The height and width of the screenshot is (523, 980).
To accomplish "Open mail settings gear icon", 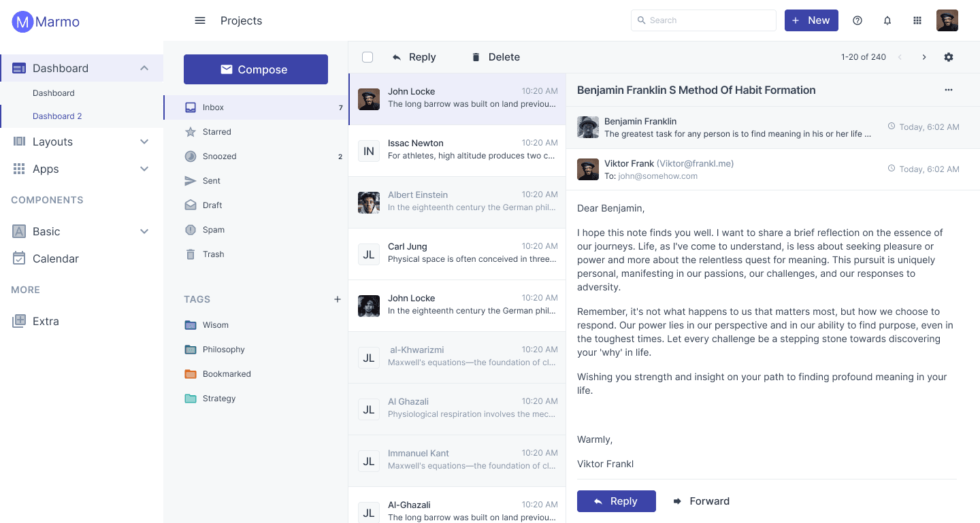I will click(x=949, y=57).
